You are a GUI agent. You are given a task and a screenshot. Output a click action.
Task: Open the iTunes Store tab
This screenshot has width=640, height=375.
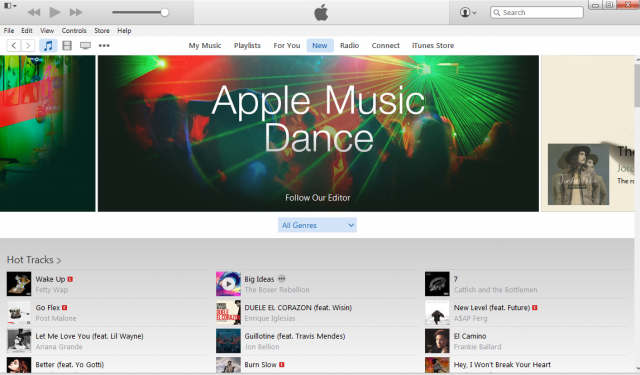point(433,45)
